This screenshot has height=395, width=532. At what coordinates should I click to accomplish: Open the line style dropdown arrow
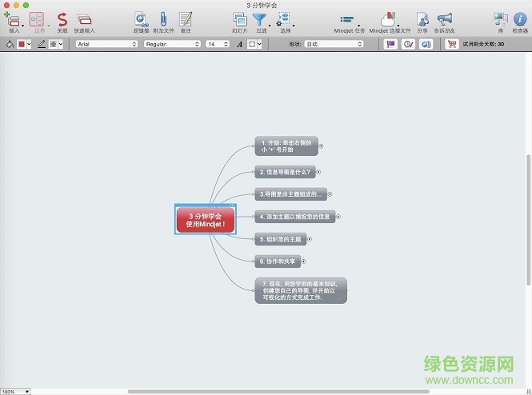click(61, 44)
